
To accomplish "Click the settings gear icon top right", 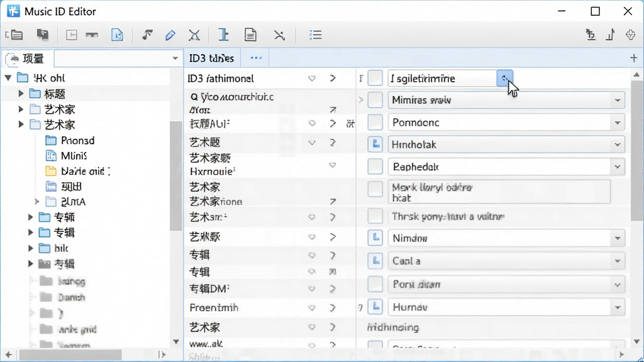I will pyautogui.click(x=630, y=35).
